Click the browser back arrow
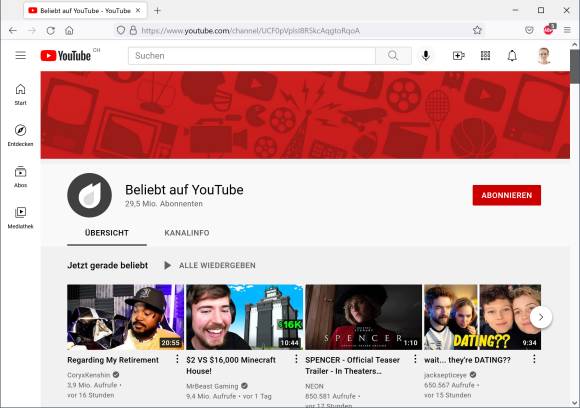Screen dimensions: 580x408 (13, 30)
